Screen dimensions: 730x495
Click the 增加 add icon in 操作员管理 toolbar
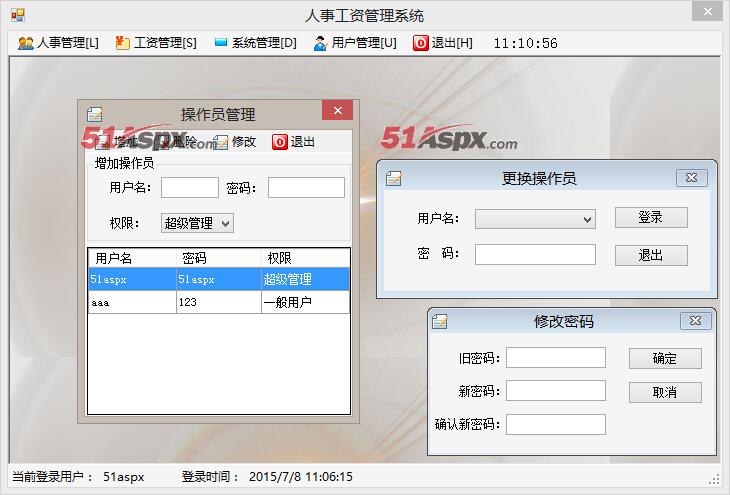point(102,142)
